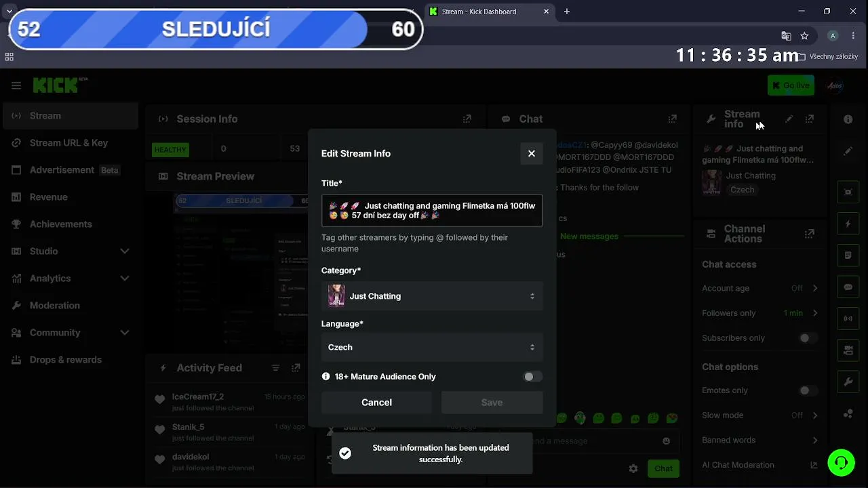Toggle Subscribers only chat switch
Screen dimensions: 868x488
tap(808, 338)
